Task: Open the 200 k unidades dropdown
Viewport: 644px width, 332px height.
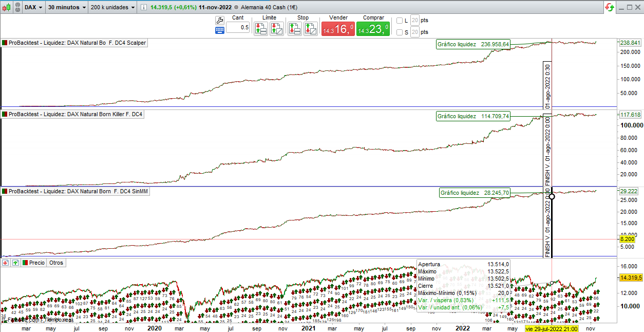Action: tap(113, 8)
